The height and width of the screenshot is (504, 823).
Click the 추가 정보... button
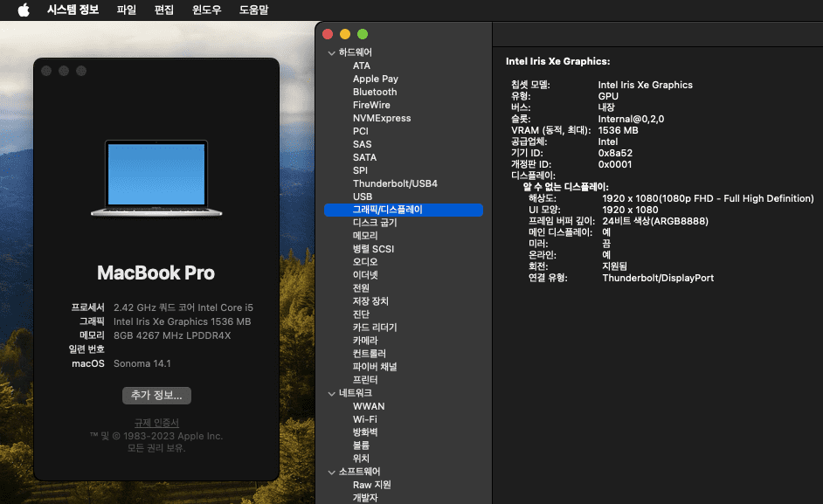coord(156,396)
